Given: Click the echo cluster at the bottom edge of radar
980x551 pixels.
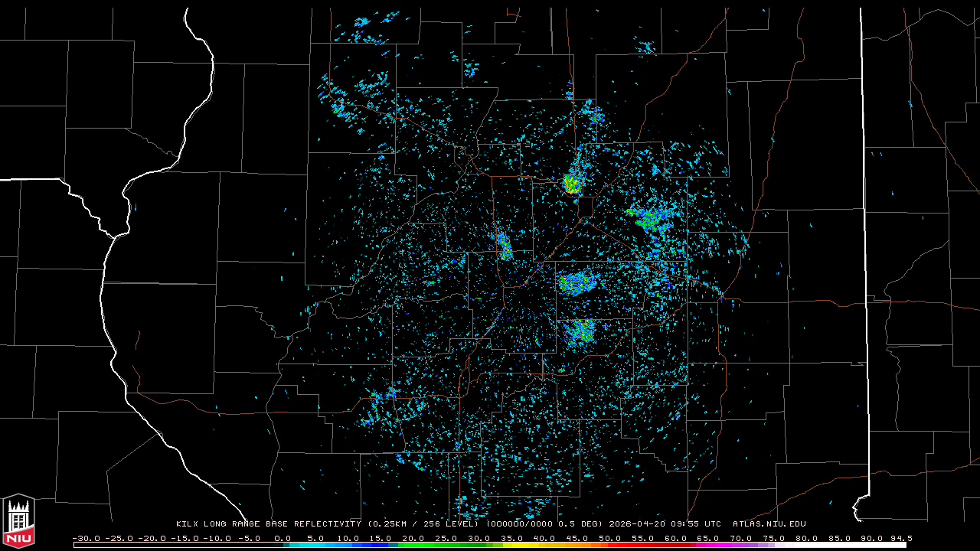Looking at the screenshot, I should coord(467,507).
